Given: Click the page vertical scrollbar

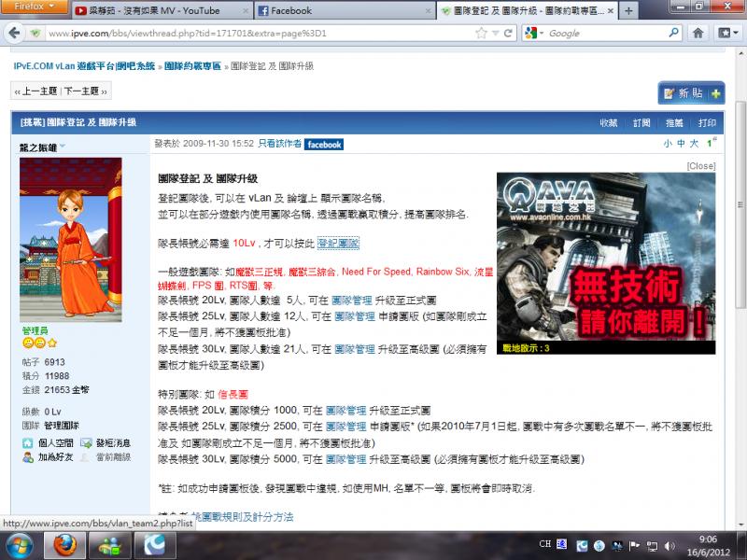Looking at the screenshot, I should pos(740,204).
